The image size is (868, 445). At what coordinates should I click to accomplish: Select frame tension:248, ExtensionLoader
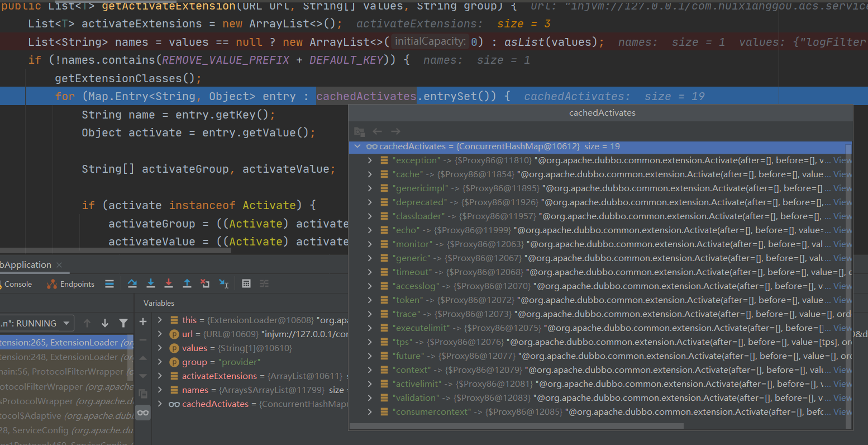pos(66,357)
